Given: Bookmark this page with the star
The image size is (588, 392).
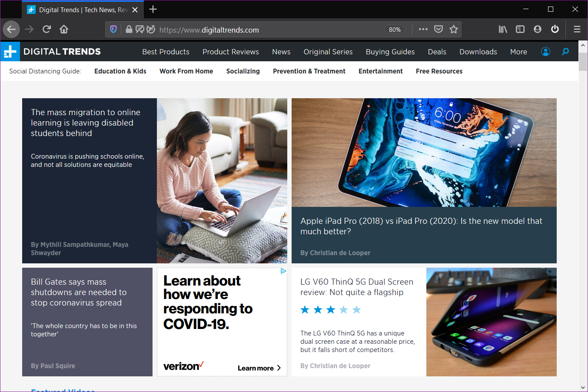Looking at the screenshot, I should (x=454, y=29).
